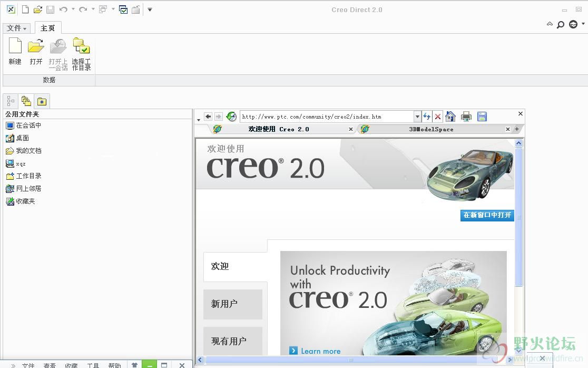Click the close window icon in quick toolbar
Image resolution: width=588 pixels, height=368 pixels.
pos(136,9)
